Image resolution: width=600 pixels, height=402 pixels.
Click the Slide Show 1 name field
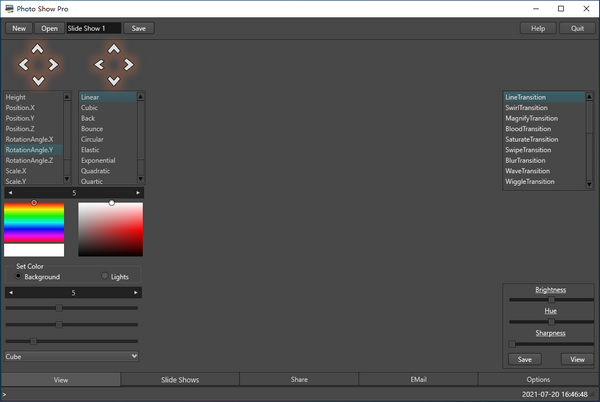pos(93,28)
